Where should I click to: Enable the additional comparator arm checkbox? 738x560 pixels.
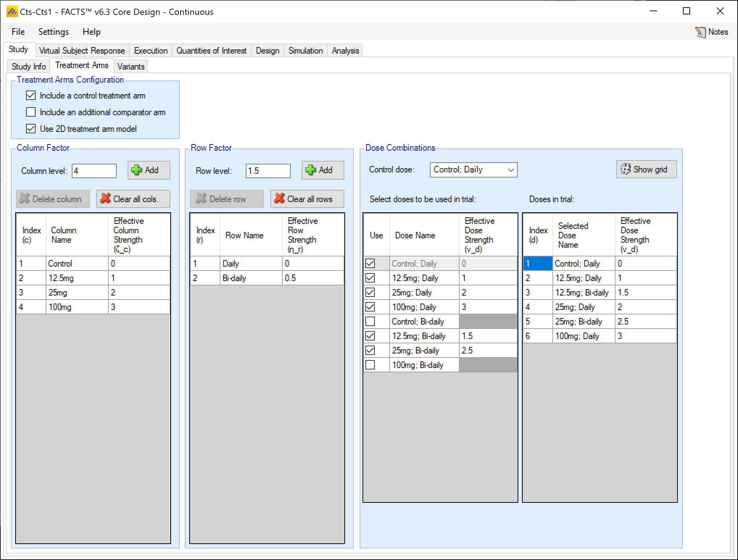tap(31, 112)
